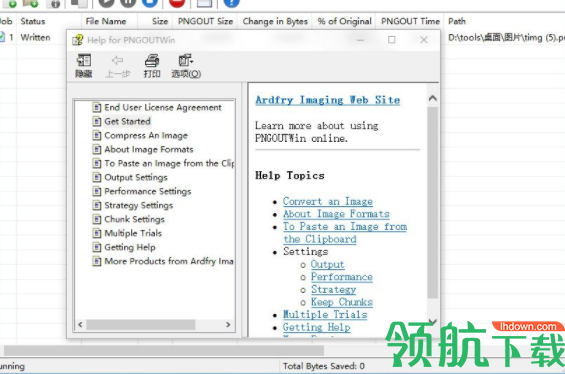
Task: Select Performance Settings topic
Action: (x=148, y=191)
